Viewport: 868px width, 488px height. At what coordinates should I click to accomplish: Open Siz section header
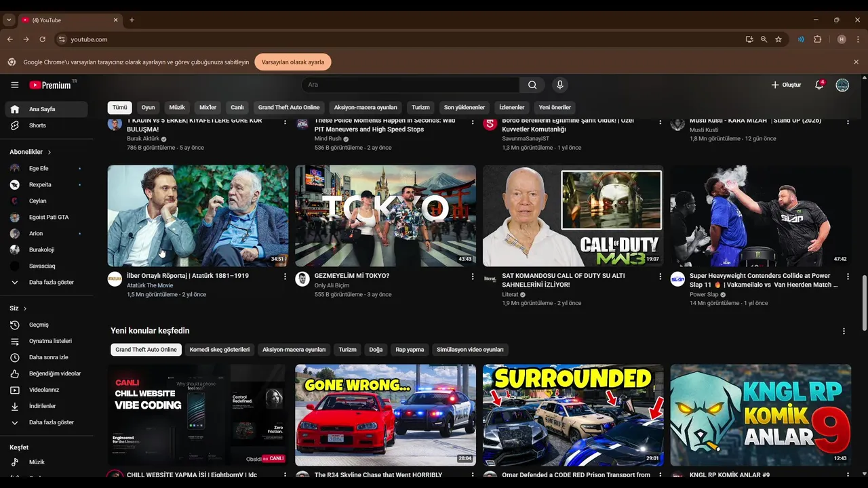tap(18, 308)
